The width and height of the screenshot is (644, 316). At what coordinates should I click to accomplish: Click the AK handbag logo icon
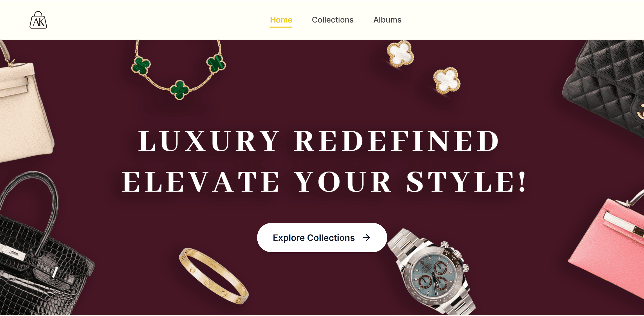point(38,20)
